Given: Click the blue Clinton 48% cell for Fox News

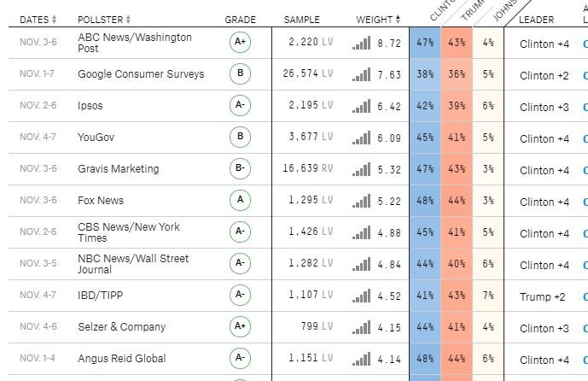Looking at the screenshot, I should (425, 201).
